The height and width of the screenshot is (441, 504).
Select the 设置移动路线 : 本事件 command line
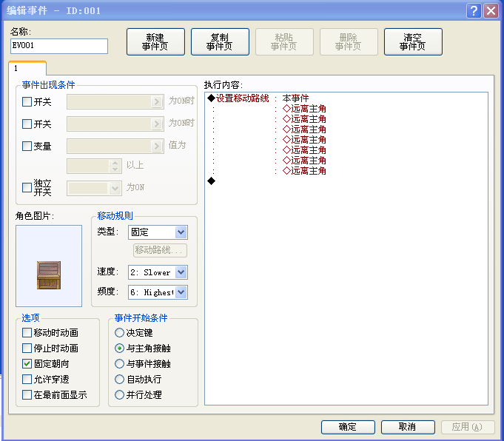tap(346, 98)
